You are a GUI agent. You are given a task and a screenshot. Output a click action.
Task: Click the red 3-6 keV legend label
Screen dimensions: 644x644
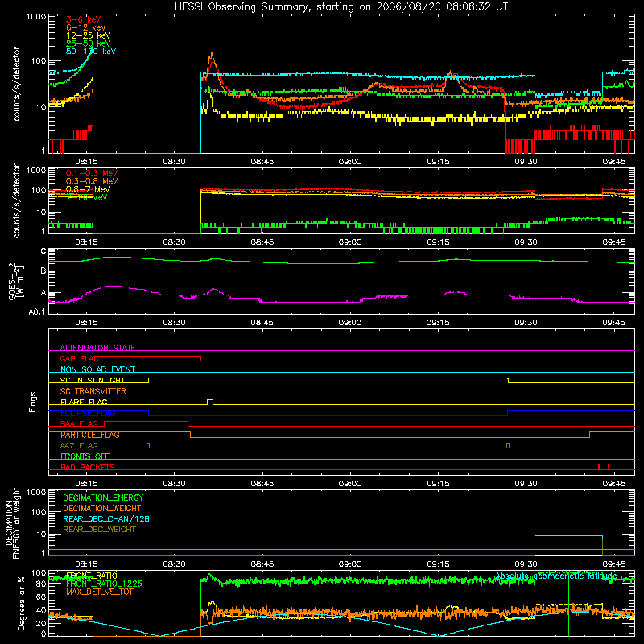83,19
